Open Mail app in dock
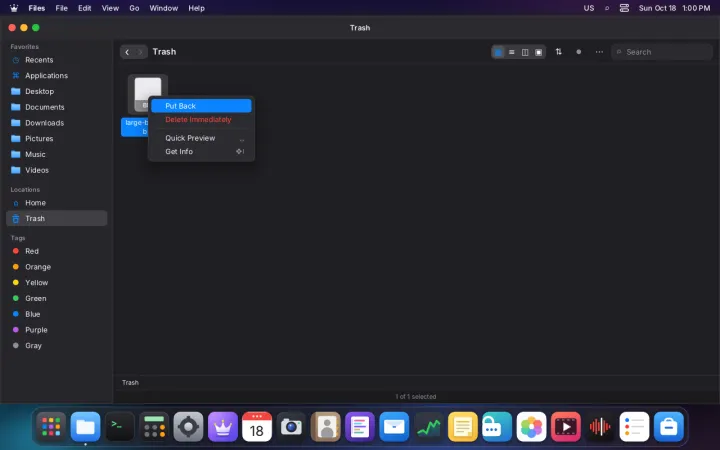This screenshot has height=450, width=720. coord(394,427)
